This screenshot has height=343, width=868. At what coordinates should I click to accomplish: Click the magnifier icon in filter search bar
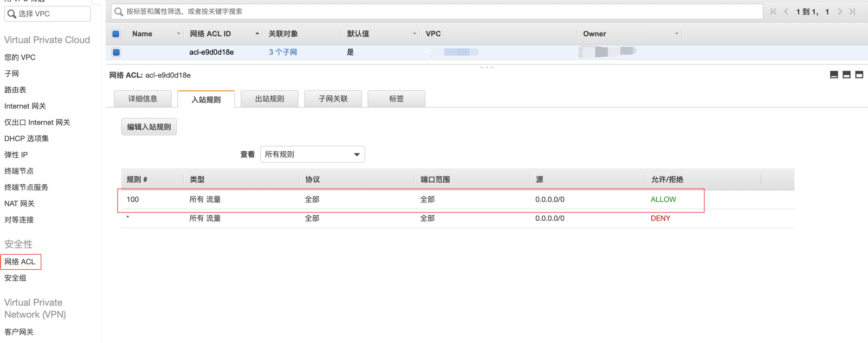(x=119, y=11)
